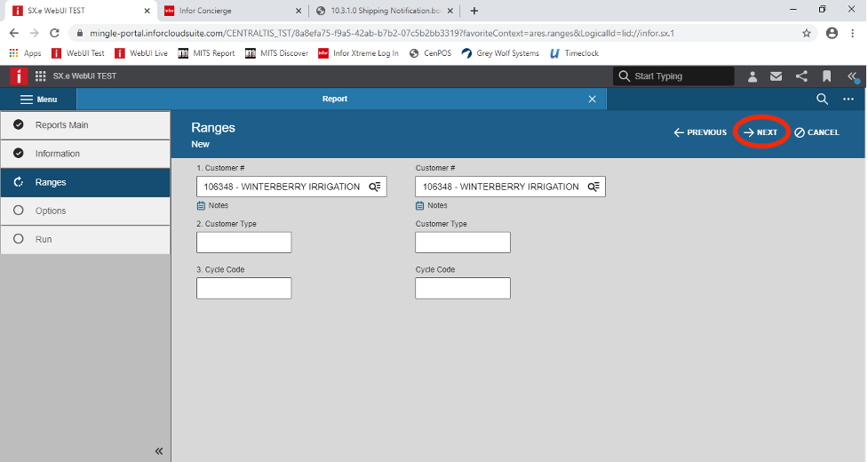Open Notes under first Customer #
Screen dimensions: 868x462
212,206
